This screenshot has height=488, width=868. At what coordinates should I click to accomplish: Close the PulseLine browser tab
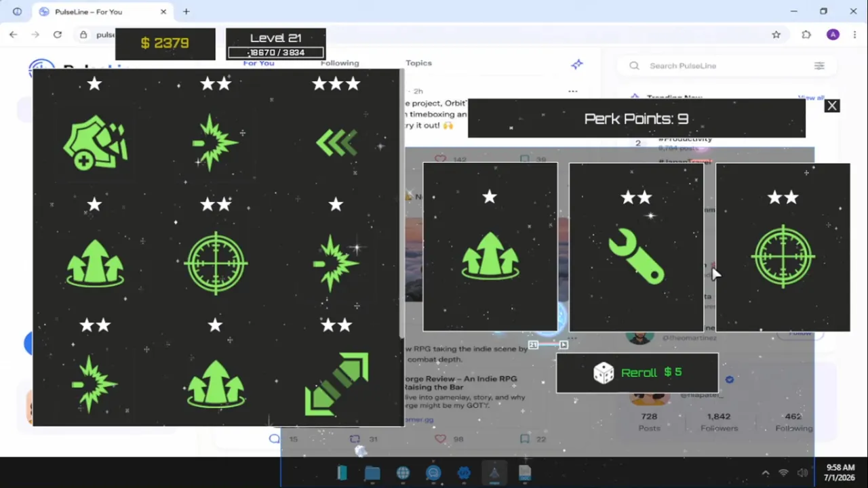coord(163,12)
